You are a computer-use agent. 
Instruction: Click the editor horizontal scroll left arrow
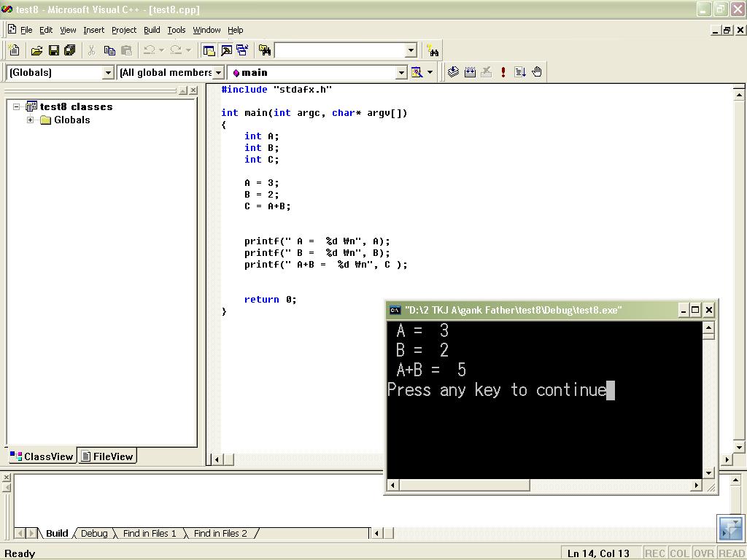coord(217,459)
